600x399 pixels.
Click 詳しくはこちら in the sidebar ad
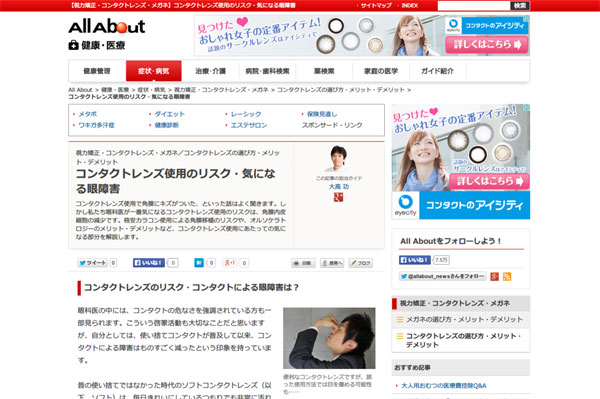coord(489,181)
